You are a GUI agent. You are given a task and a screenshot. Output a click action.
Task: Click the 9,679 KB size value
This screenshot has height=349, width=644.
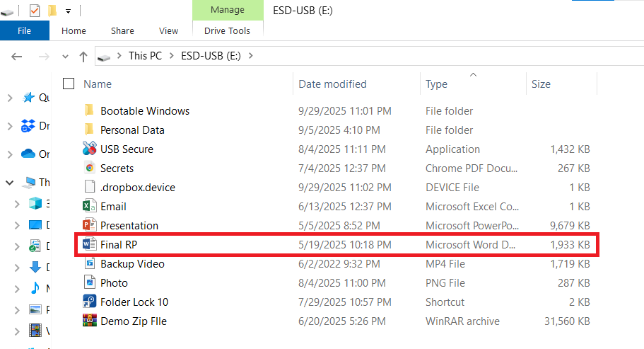tap(570, 226)
